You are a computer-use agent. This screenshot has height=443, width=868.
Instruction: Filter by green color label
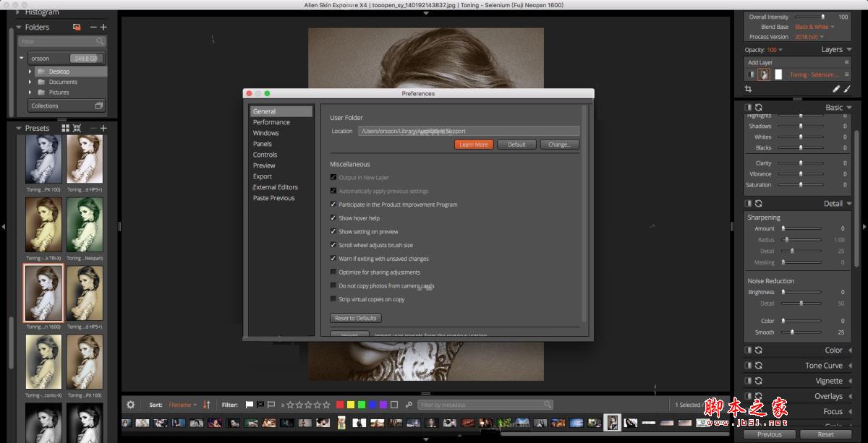pyautogui.click(x=362, y=405)
